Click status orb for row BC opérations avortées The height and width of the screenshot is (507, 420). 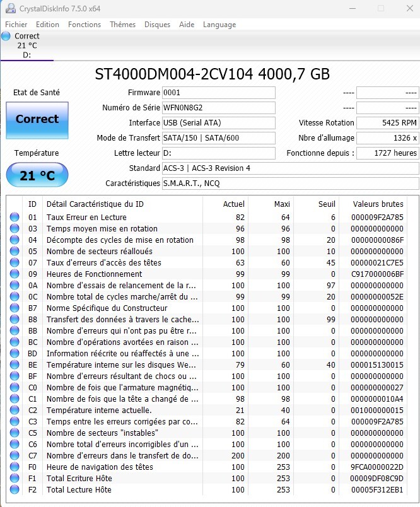point(15,342)
